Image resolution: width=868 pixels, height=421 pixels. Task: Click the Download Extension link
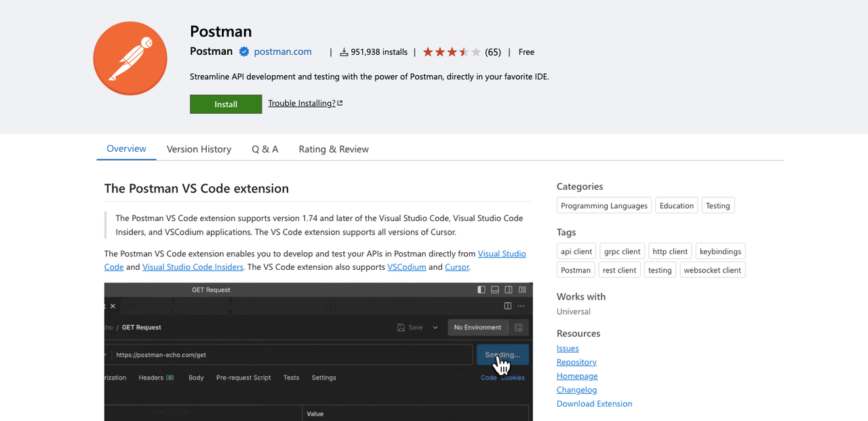click(594, 403)
